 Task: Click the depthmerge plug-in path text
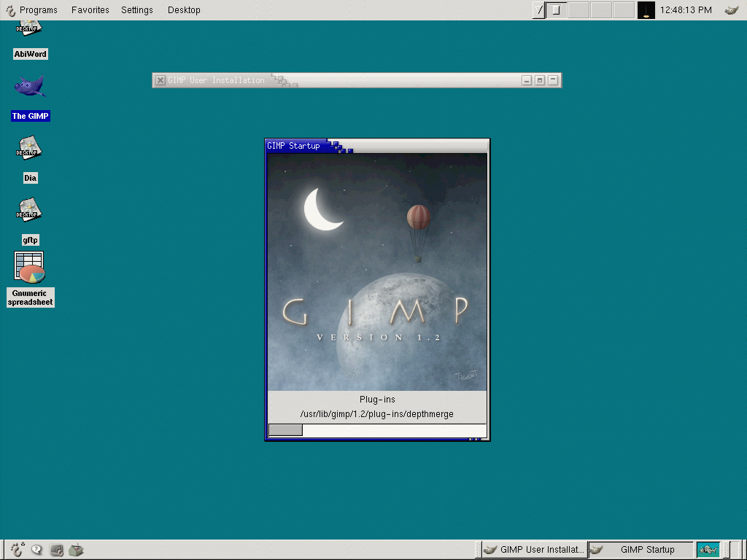click(x=377, y=414)
